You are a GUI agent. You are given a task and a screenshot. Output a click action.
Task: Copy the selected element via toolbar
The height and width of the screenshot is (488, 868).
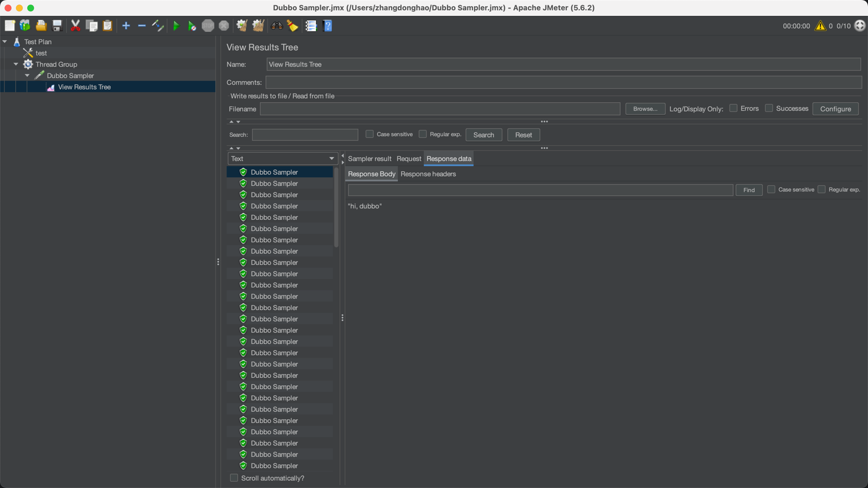pos(92,25)
